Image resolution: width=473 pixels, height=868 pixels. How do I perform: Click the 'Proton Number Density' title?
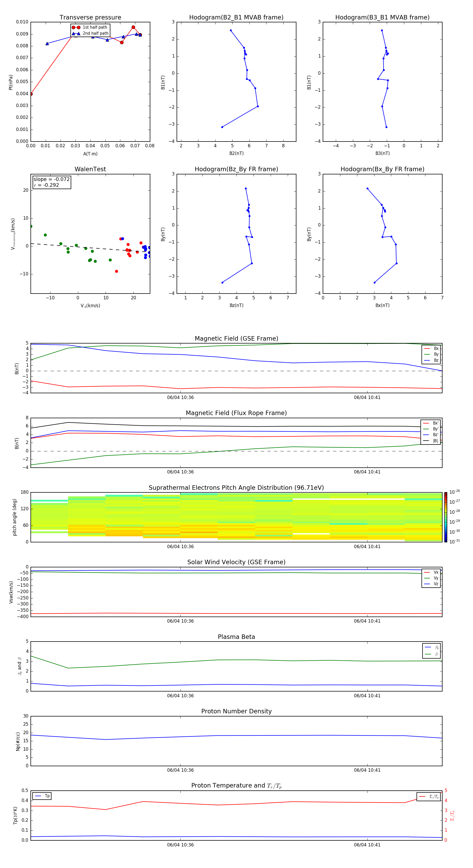(x=236, y=712)
